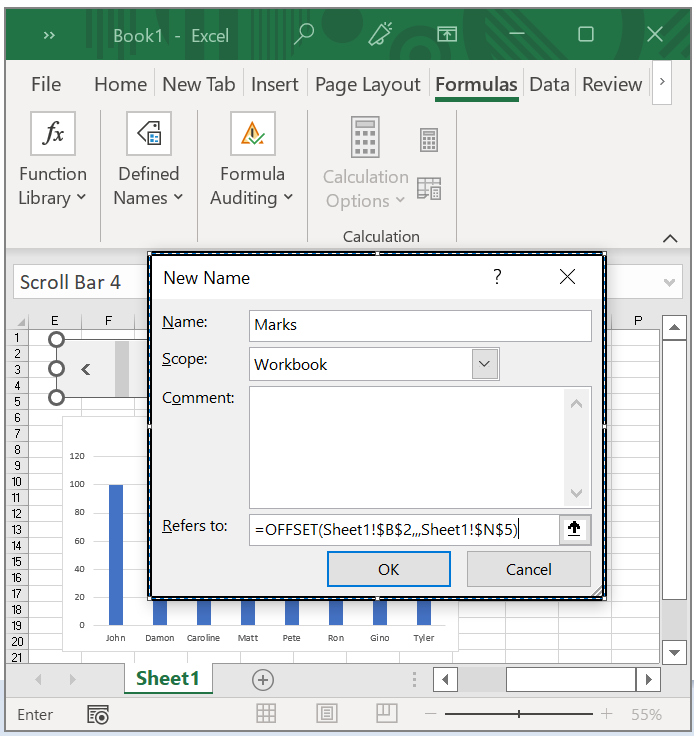This screenshot has height=736, width=694.
Task: Click the Refers to formula field
Action: pos(404,530)
